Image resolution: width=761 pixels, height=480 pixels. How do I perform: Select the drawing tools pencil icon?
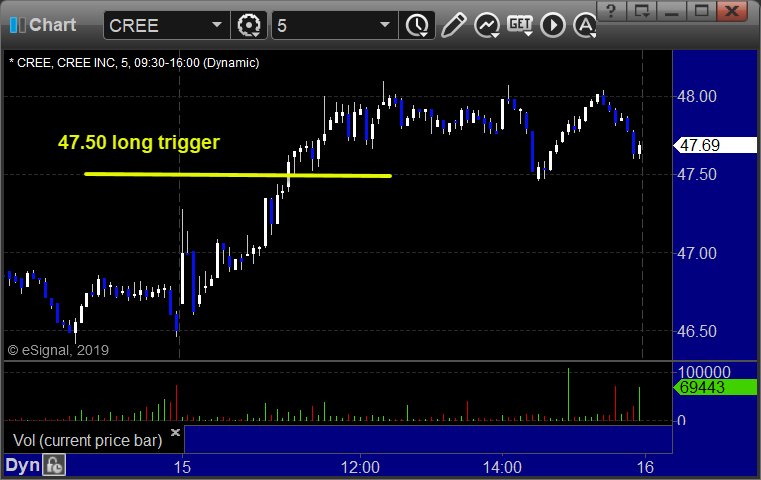coord(454,25)
